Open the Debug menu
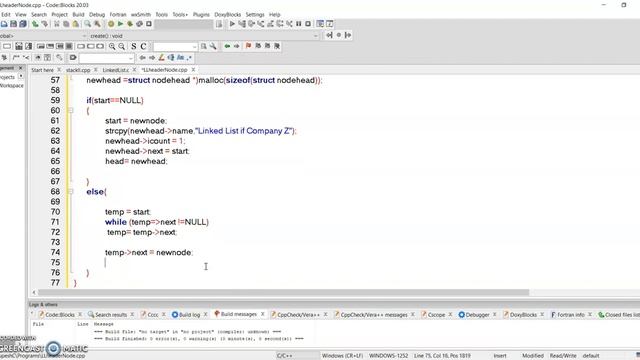Screen dimensions: 640x360 tap(97, 14)
